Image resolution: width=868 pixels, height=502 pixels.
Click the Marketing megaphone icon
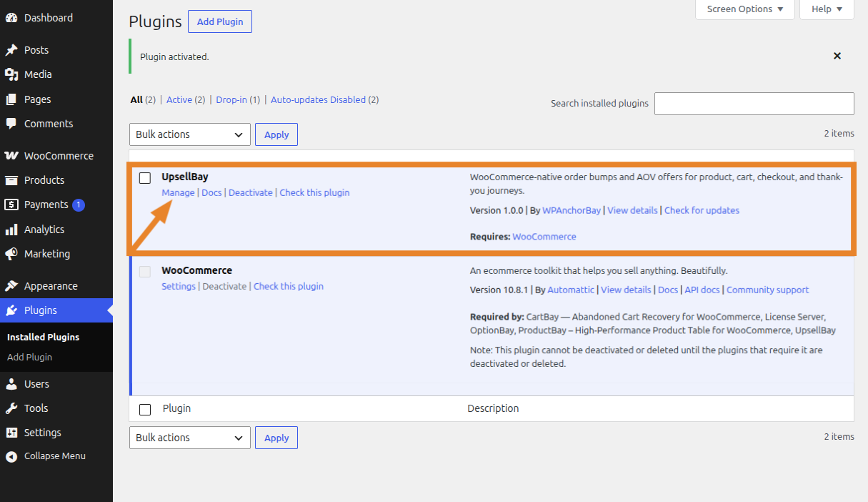11,254
